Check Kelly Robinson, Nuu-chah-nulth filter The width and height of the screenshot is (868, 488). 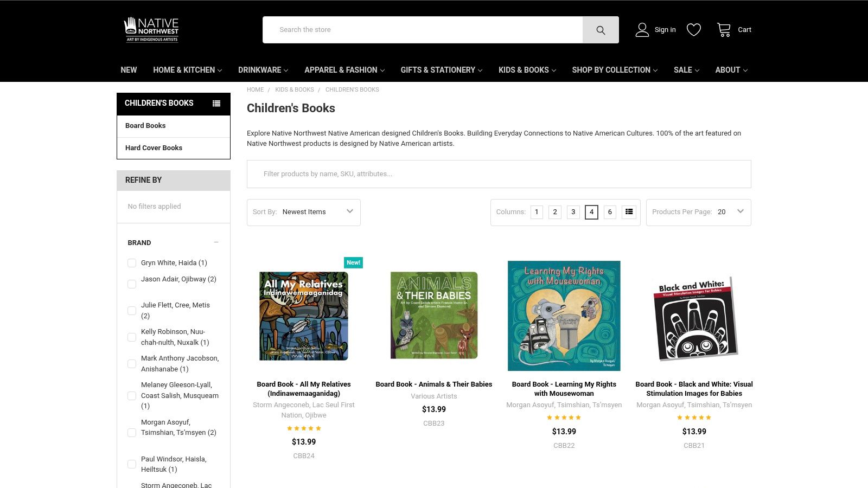tap(132, 337)
